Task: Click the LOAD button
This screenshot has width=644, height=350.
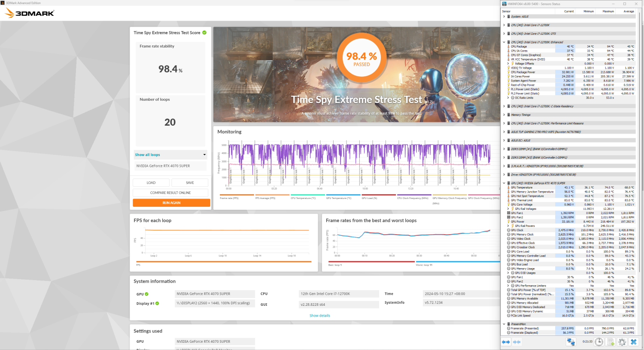Action: coord(151,183)
